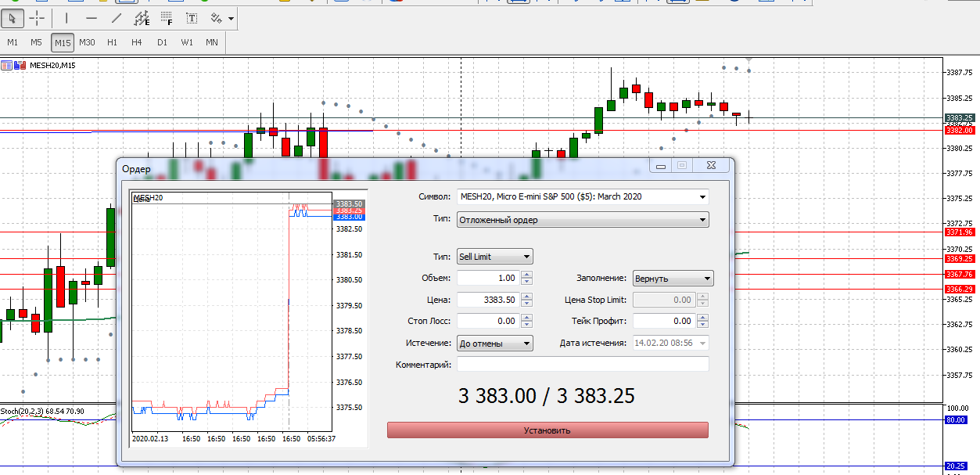Click the Объем volume field
Screen dimensions: 980x475
click(487, 278)
